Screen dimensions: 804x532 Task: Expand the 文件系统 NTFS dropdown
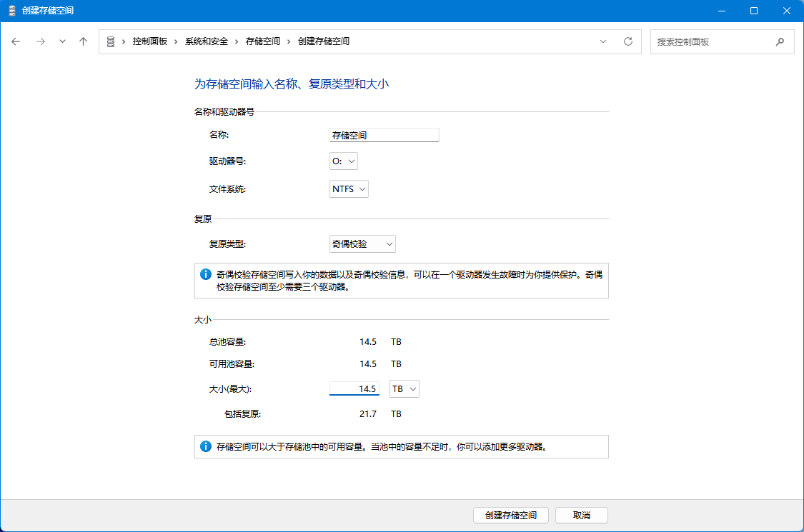(x=349, y=189)
